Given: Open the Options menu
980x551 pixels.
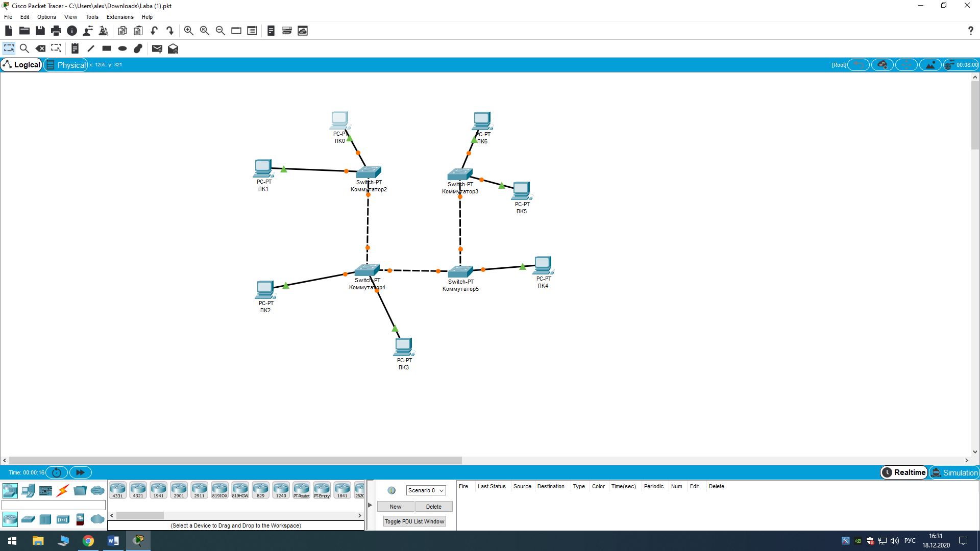Looking at the screenshot, I should pyautogui.click(x=46, y=16).
